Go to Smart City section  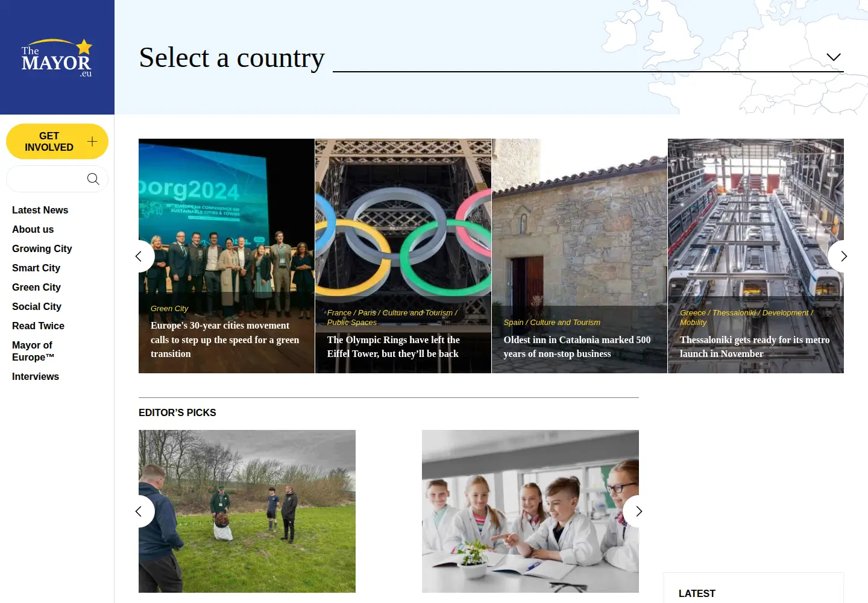click(x=36, y=268)
